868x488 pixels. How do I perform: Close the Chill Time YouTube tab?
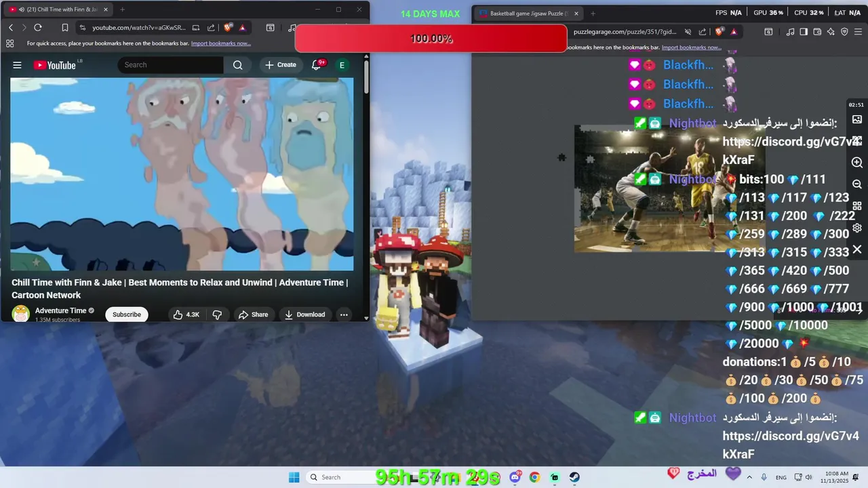pyautogui.click(x=106, y=9)
